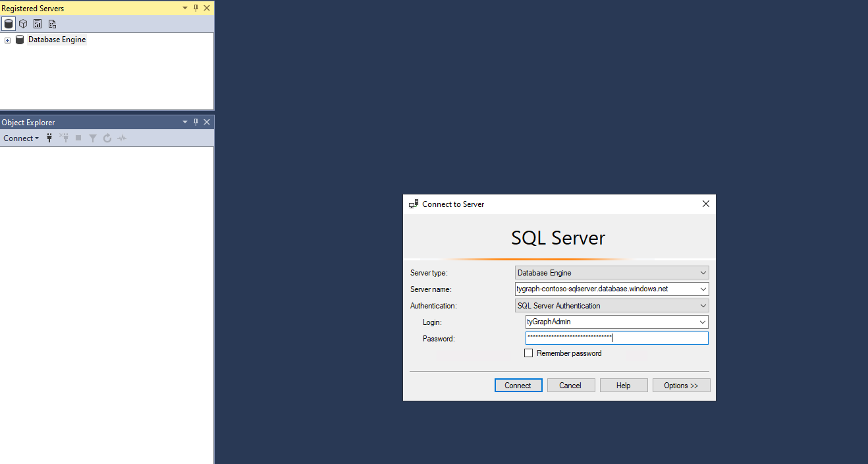Open the Server name dropdown arrow

coord(703,289)
